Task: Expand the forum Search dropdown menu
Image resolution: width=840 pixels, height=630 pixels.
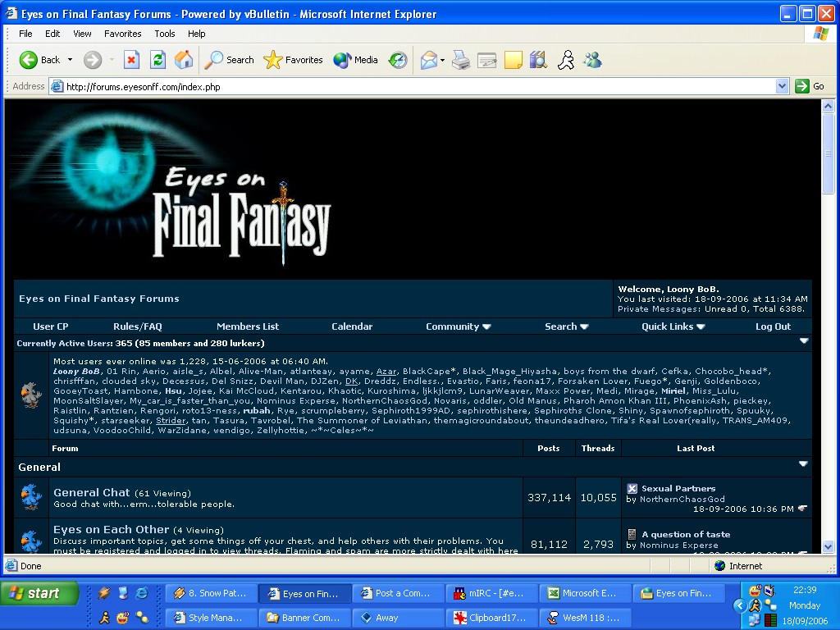Action: pyautogui.click(x=566, y=326)
